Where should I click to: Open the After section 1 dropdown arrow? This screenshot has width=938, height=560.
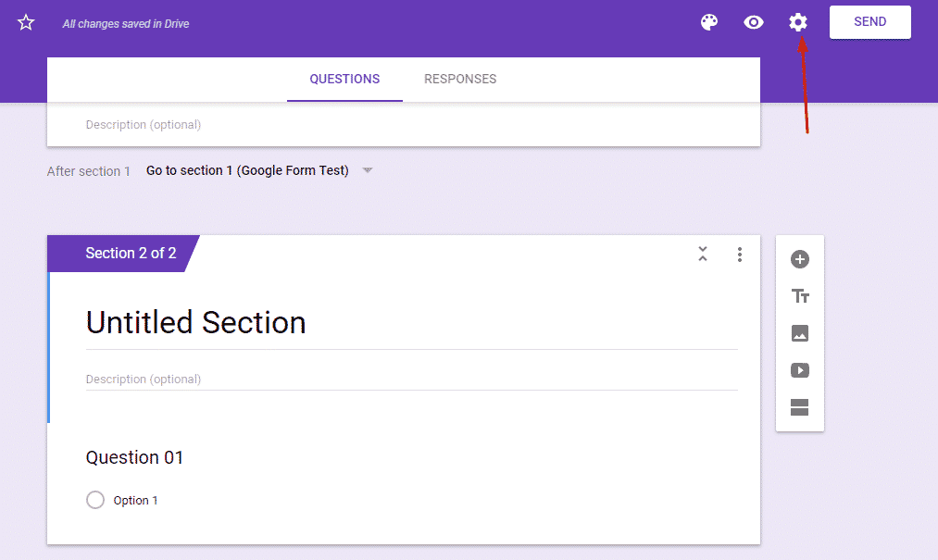[x=368, y=170]
